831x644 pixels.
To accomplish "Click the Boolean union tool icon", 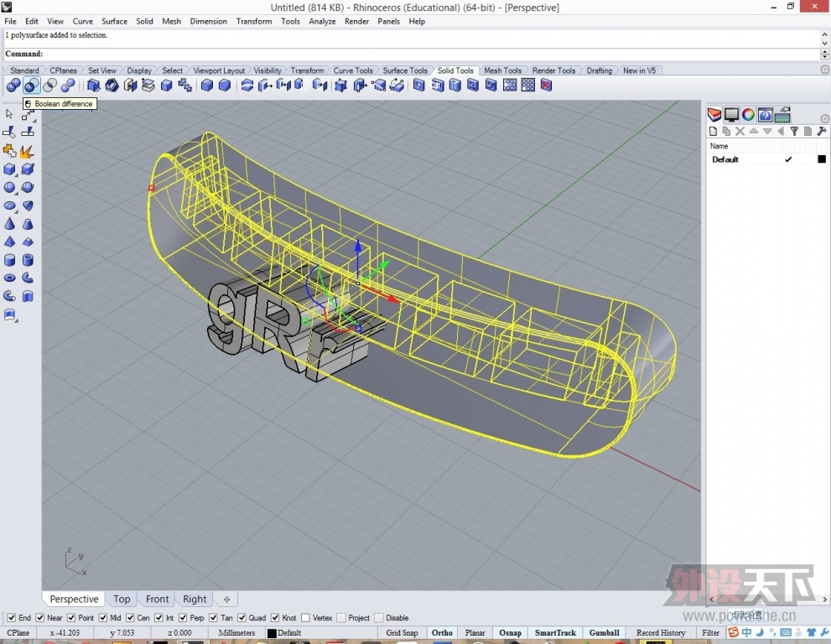I will pyautogui.click(x=13, y=85).
